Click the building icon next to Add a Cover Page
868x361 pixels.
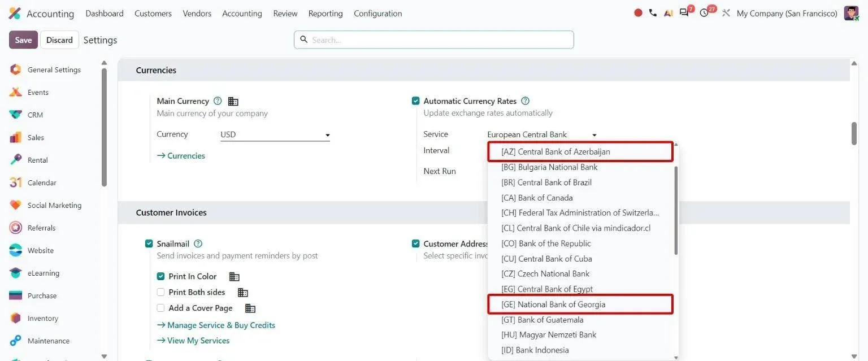(250, 308)
